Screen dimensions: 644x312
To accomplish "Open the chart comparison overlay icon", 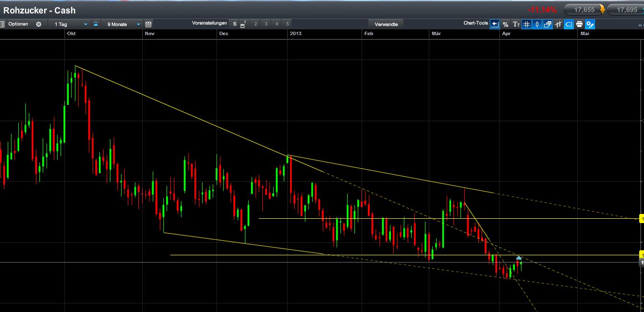I will 547,25.
